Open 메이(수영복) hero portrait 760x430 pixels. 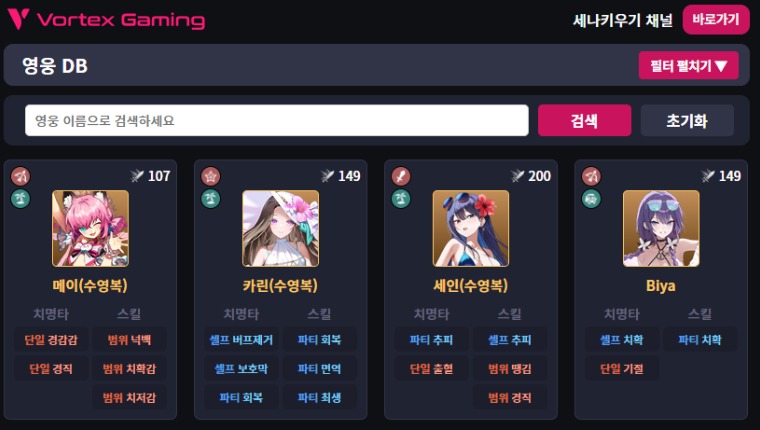[91, 228]
